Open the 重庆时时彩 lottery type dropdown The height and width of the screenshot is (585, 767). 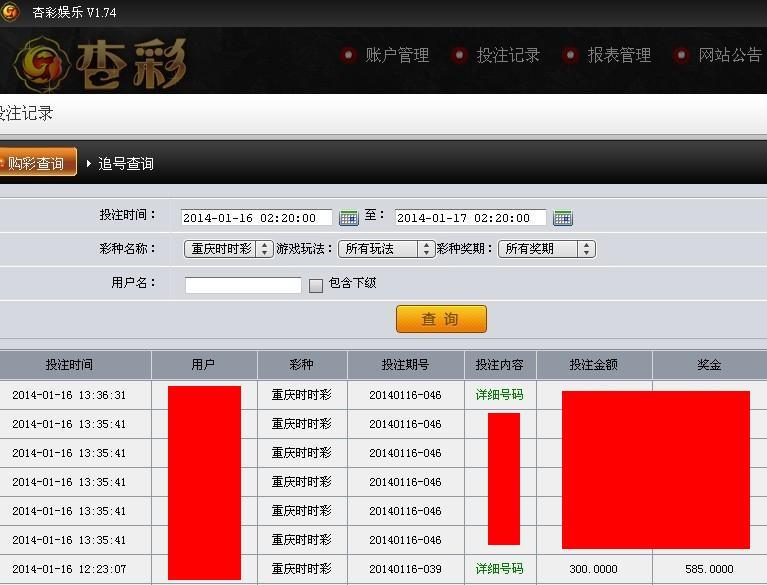point(228,249)
